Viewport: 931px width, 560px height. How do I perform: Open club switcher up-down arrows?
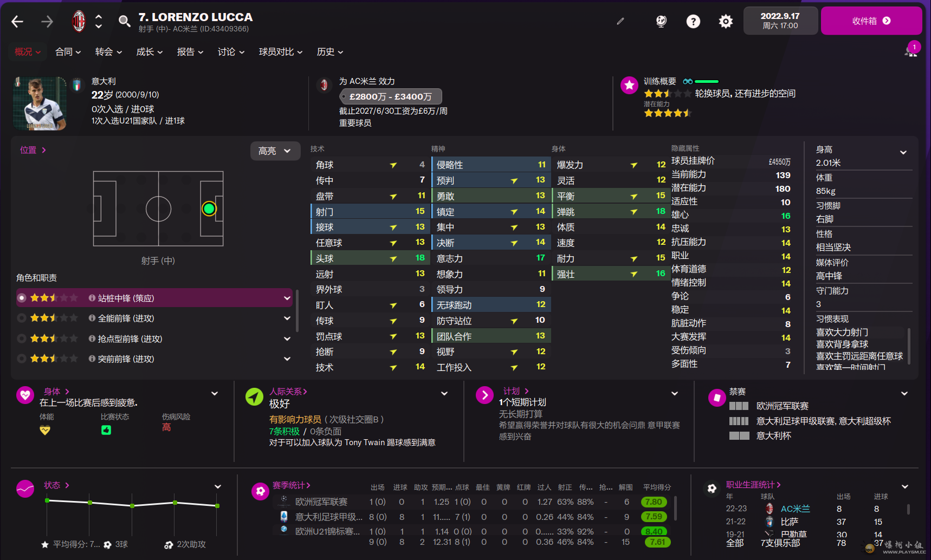tap(99, 21)
